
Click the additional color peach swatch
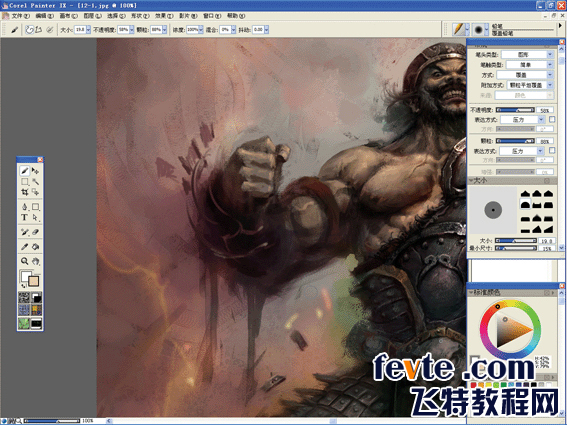pyautogui.click(x=34, y=281)
